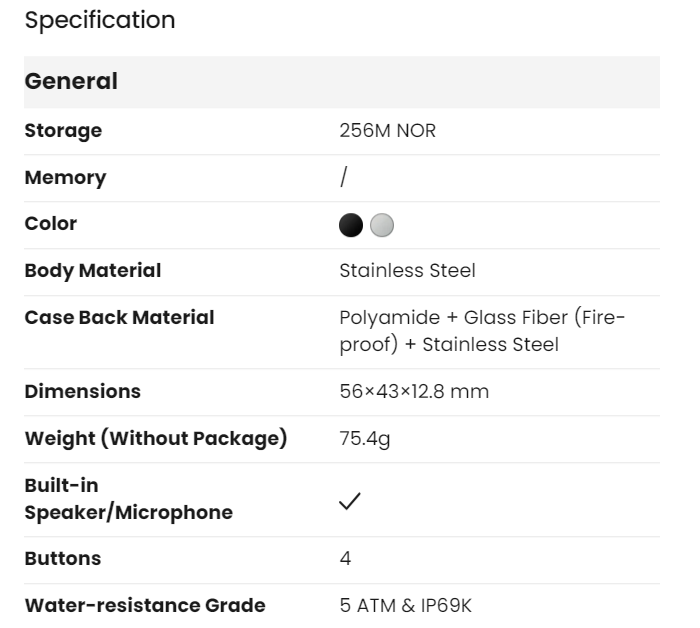Click the Color row label
This screenshot has height=628, width=700.
pyautogui.click(x=51, y=224)
